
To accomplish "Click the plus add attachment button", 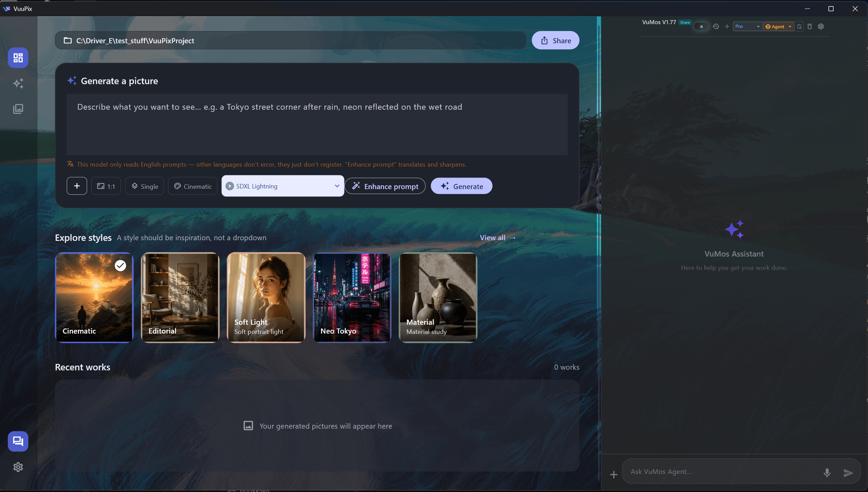I will coord(77,186).
